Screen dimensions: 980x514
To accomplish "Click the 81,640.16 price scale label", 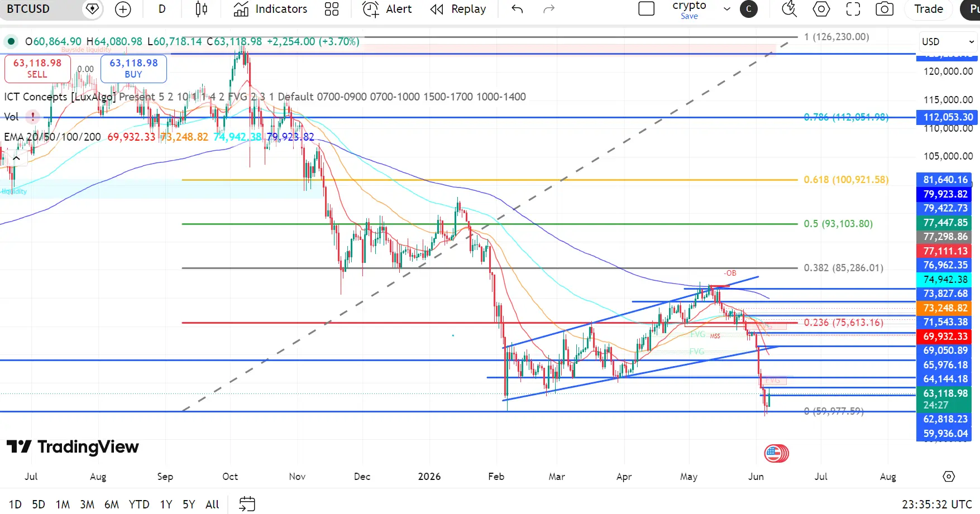I will [945, 180].
